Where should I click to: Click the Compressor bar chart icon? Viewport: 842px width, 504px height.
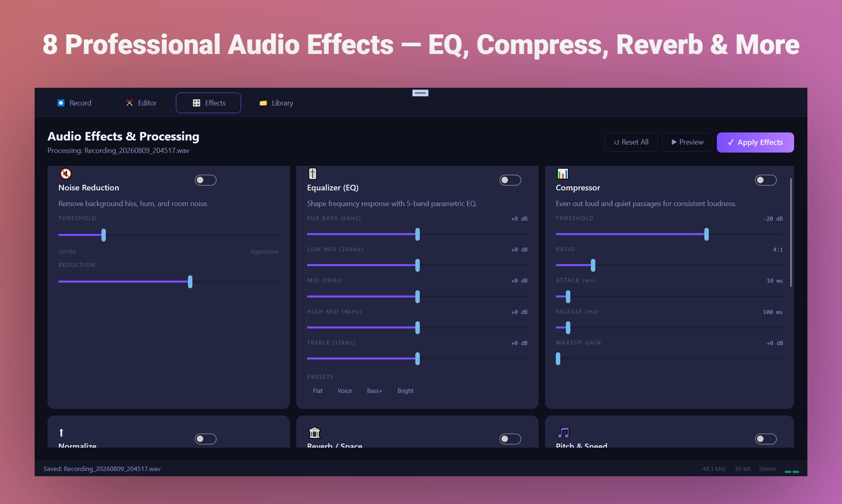563,174
